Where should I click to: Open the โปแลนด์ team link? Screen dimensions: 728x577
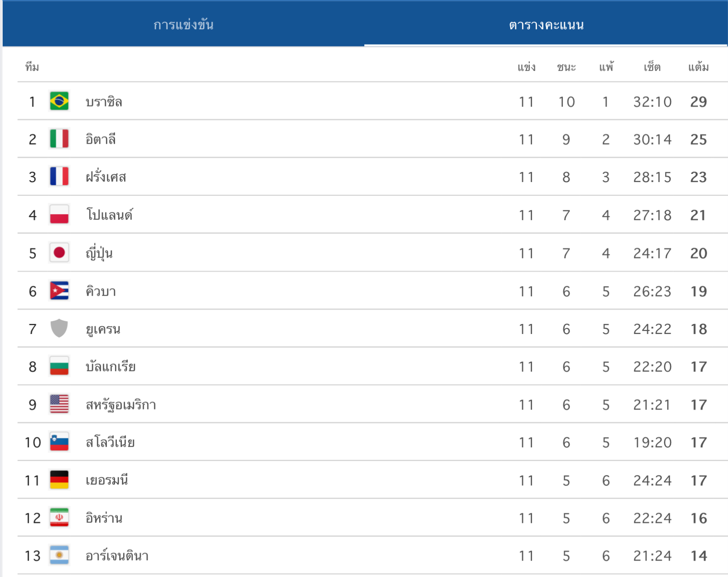(109, 215)
